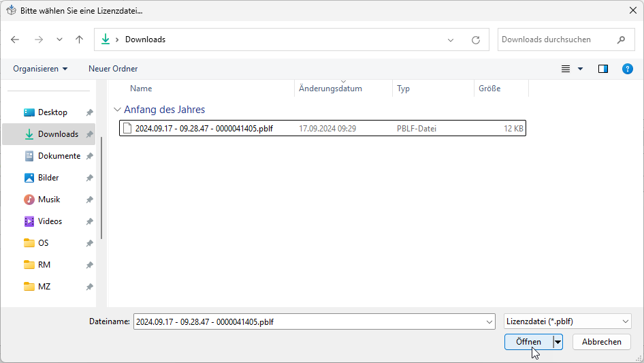The image size is (644, 363).
Task: Open recent locations dropdown arrow
Action: point(59,40)
